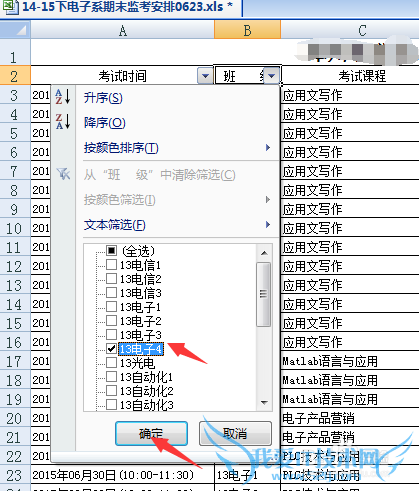Viewport: 419px width, 491px height.
Task: Select column B header
Action: 247,30
